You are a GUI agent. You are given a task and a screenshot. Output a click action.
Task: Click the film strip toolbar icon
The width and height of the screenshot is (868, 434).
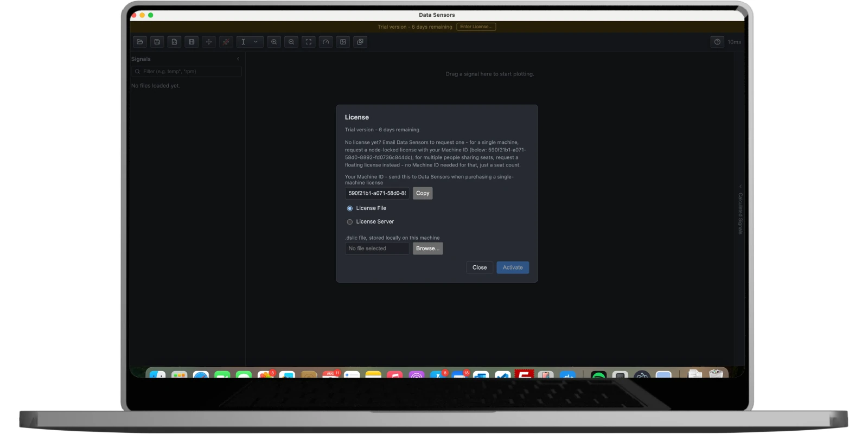pos(192,42)
